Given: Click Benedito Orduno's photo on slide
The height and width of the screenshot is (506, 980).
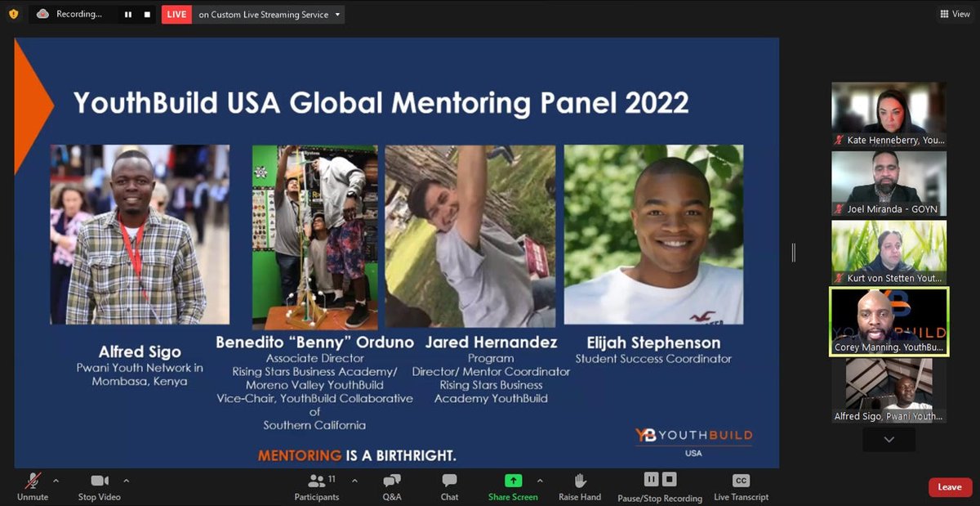Looking at the screenshot, I should [314, 237].
